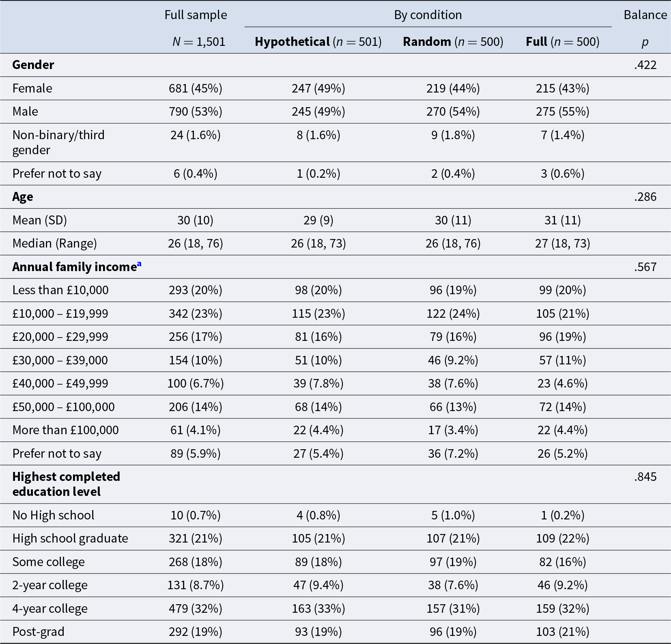This screenshot has width=671, height=644.
Task: Open footnote link "a" beside Annual family income
Action: pyautogui.click(x=139, y=264)
